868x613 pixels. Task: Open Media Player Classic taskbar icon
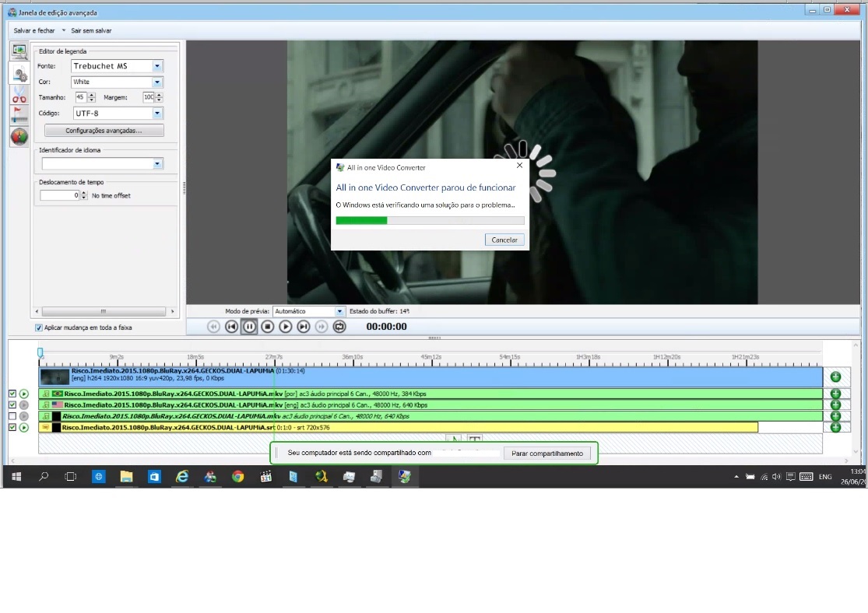pos(265,476)
